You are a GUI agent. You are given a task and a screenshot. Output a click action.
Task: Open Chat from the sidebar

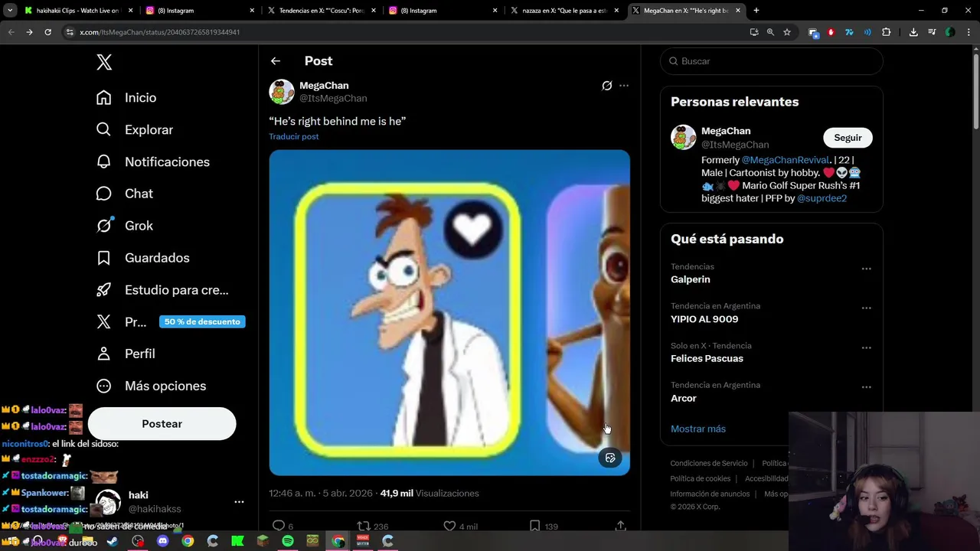point(124,194)
